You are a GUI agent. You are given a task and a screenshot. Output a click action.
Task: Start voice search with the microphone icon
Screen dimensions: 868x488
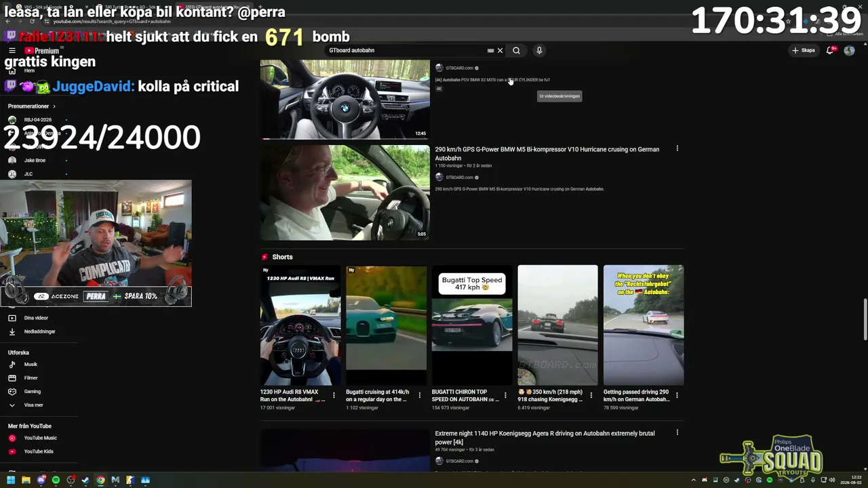tap(539, 50)
